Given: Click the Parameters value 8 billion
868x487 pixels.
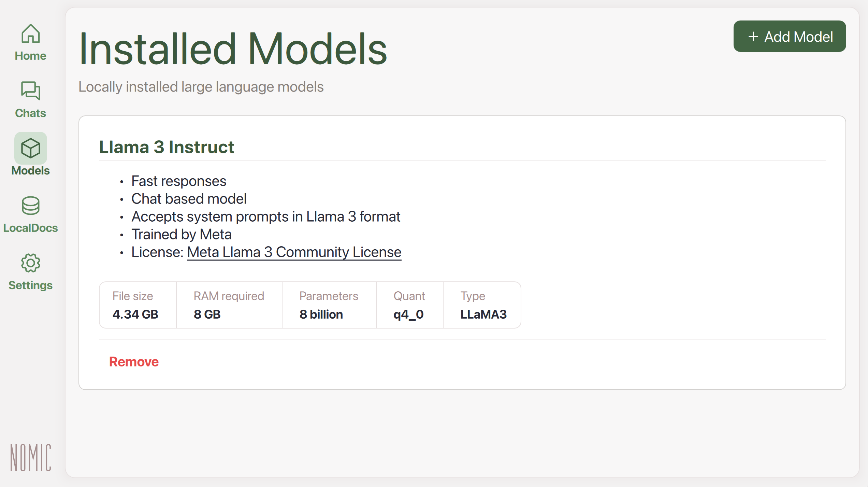Looking at the screenshot, I should coord(321,314).
